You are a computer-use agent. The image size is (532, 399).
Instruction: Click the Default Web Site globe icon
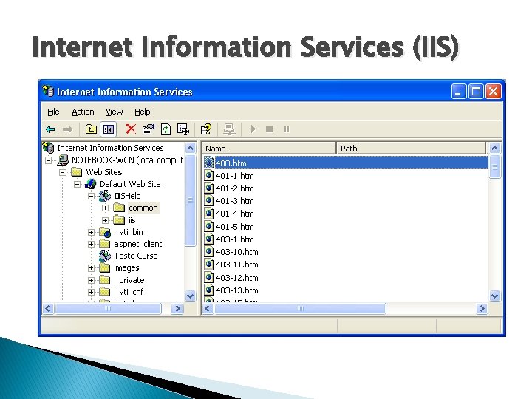pos(91,184)
